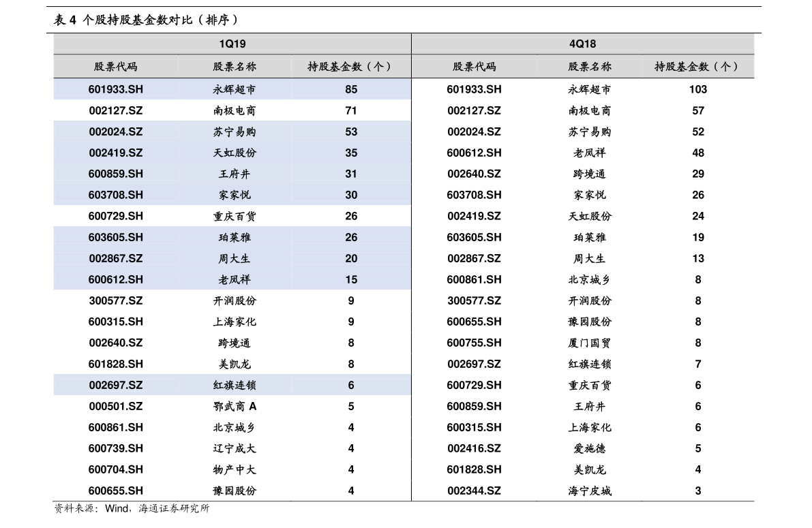Image resolution: width=812 pixels, height=528 pixels.
Task: Select 1Q19 code 002127.SZ
Action: [115, 111]
